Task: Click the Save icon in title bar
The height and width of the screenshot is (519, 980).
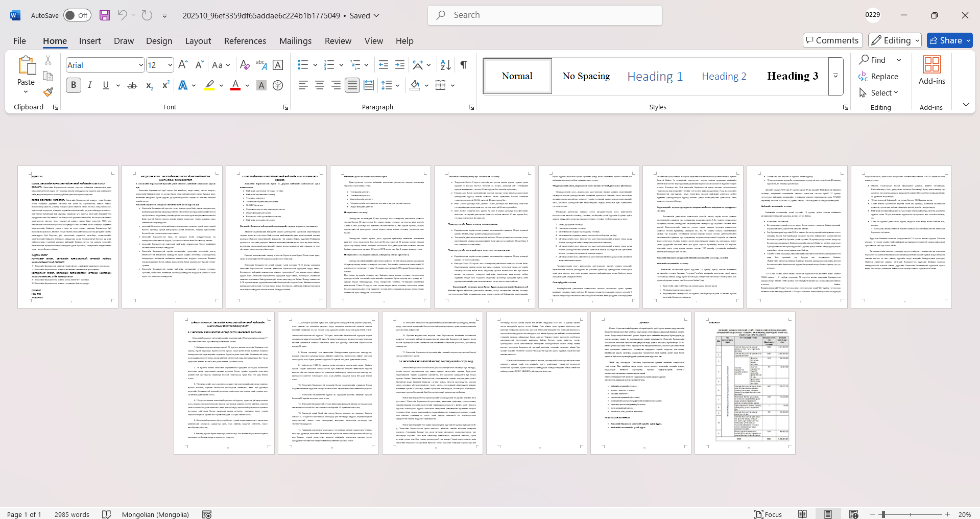Action: [x=105, y=15]
